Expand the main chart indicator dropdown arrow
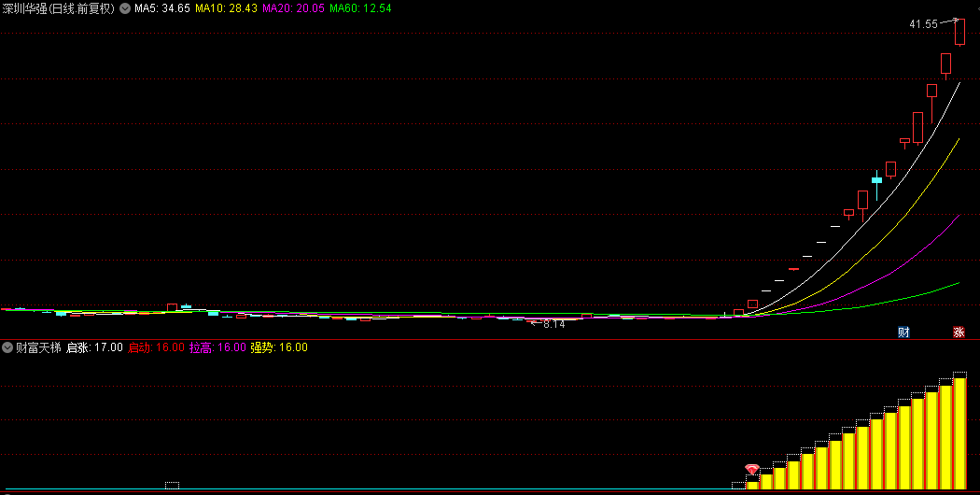Viewport: 980px width, 495px height. coord(125,8)
